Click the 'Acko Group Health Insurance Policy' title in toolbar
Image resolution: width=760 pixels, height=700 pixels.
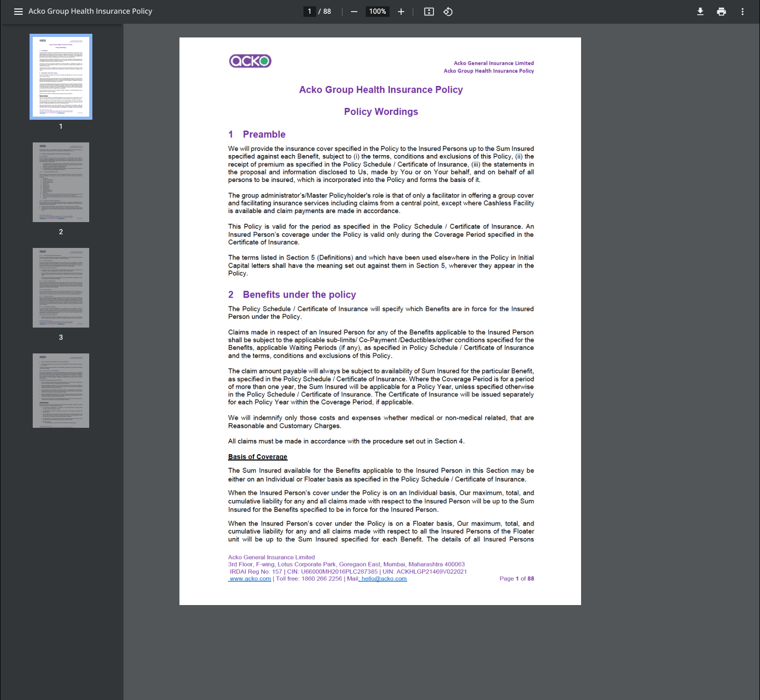tap(90, 11)
